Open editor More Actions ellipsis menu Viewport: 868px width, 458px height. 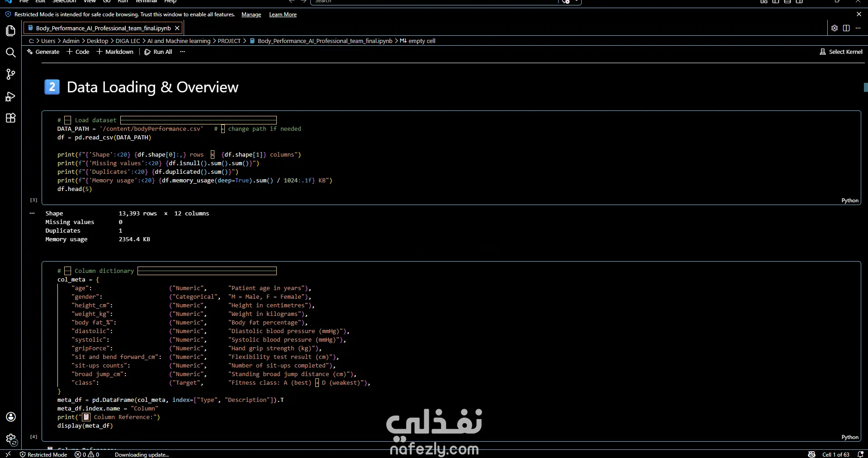pos(858,28)
